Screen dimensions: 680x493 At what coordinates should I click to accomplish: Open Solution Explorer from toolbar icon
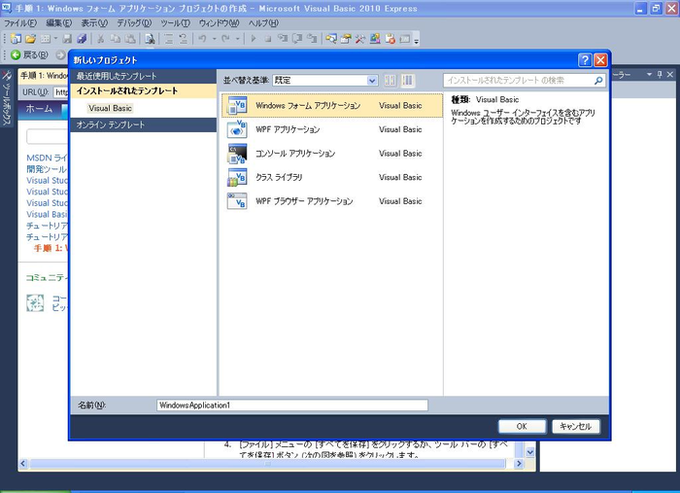pos(331,39)
